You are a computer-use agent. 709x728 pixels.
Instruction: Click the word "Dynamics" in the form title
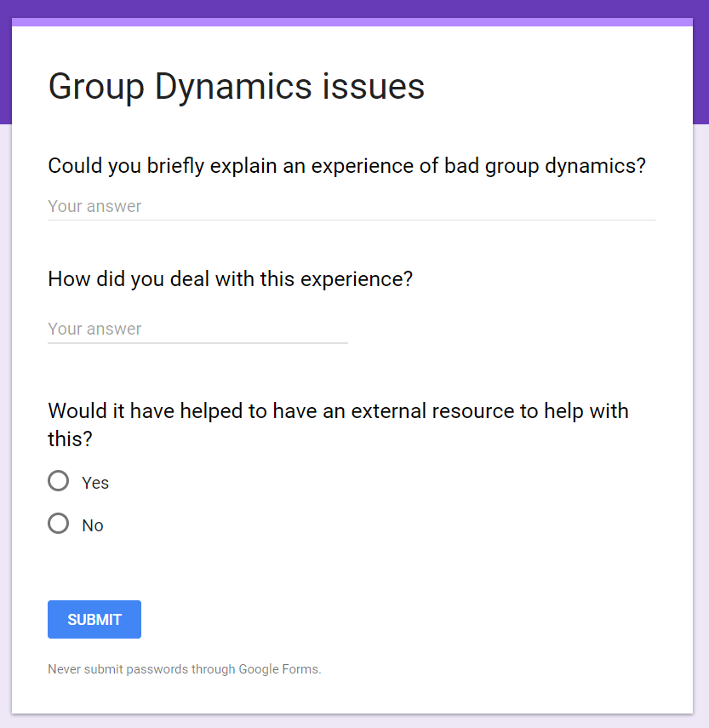pyautogui.click(x=233, y=87)
